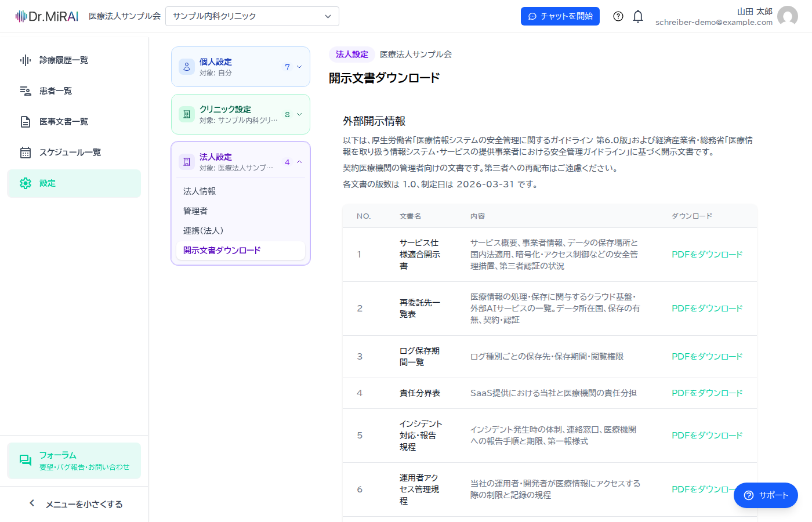
Task: Download PDF for ログ保存期間一覧
Action: tap(707, 357)
